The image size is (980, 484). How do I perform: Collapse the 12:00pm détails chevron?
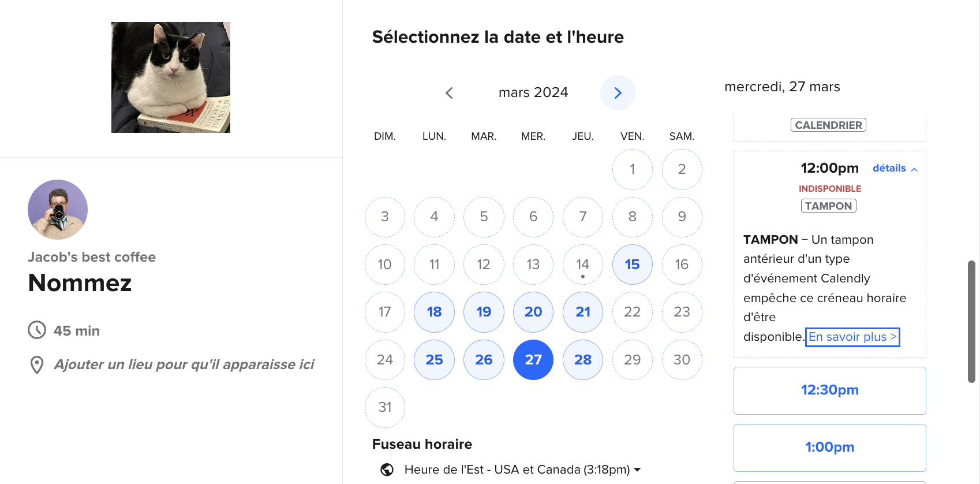[x=914, y=169]
